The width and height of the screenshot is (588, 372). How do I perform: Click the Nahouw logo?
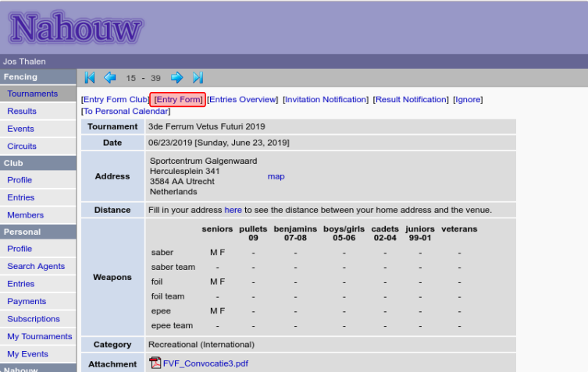[x=76, y=29]
